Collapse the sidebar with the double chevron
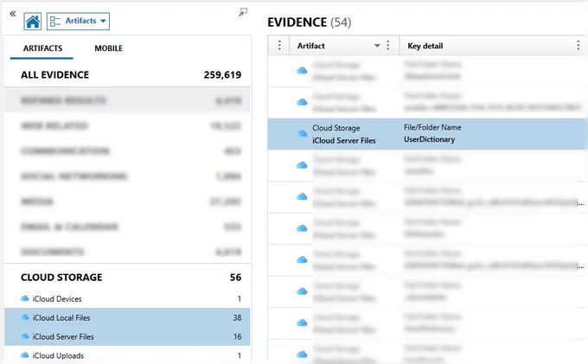This screenshot has height=364, width=588. pos(13,14)
